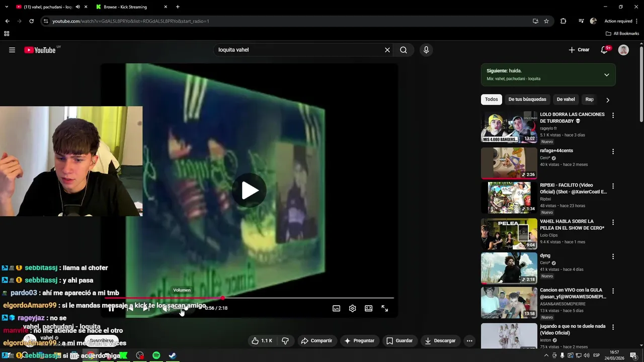
Task: Pause the video in the player bar
Action: (111, 308)
